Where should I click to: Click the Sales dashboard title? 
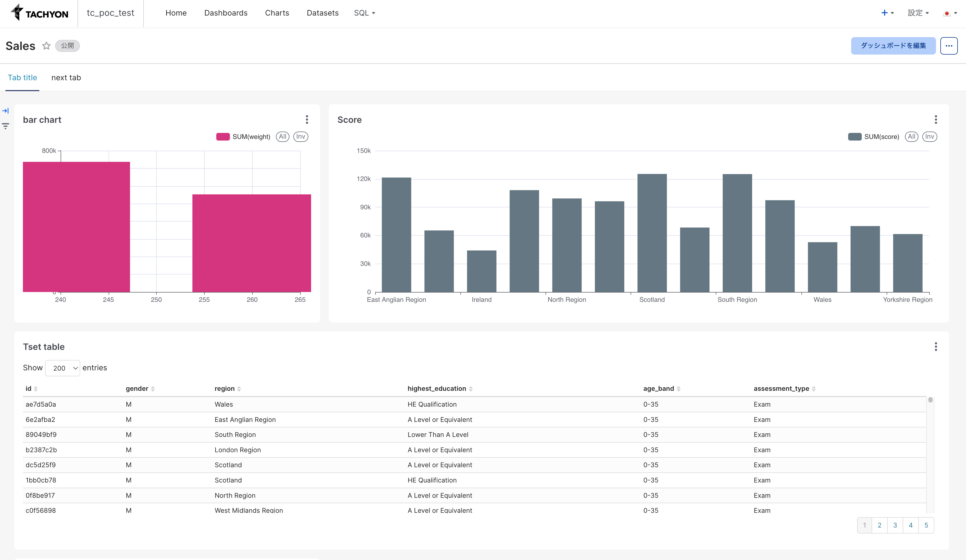20,46
